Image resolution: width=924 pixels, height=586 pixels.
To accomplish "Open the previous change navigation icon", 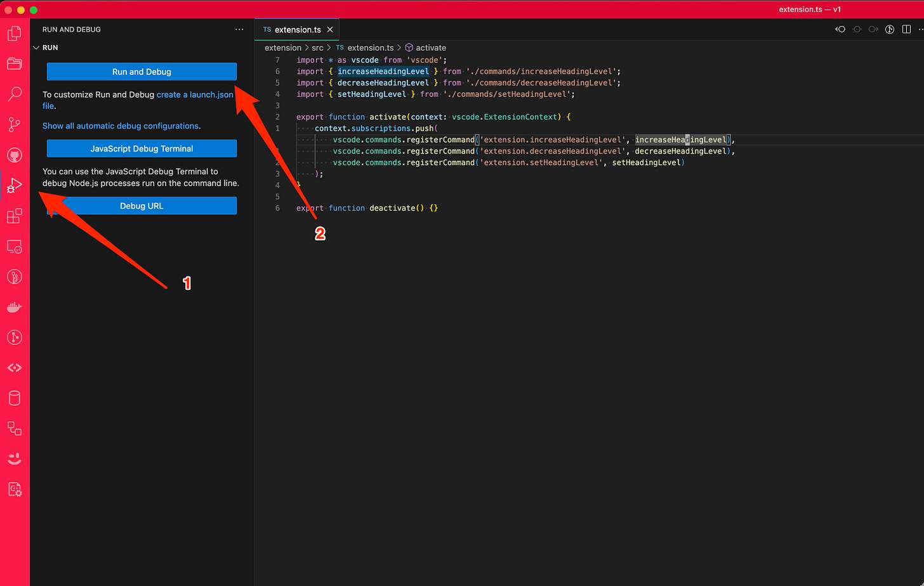I will (x=840, y=29).
